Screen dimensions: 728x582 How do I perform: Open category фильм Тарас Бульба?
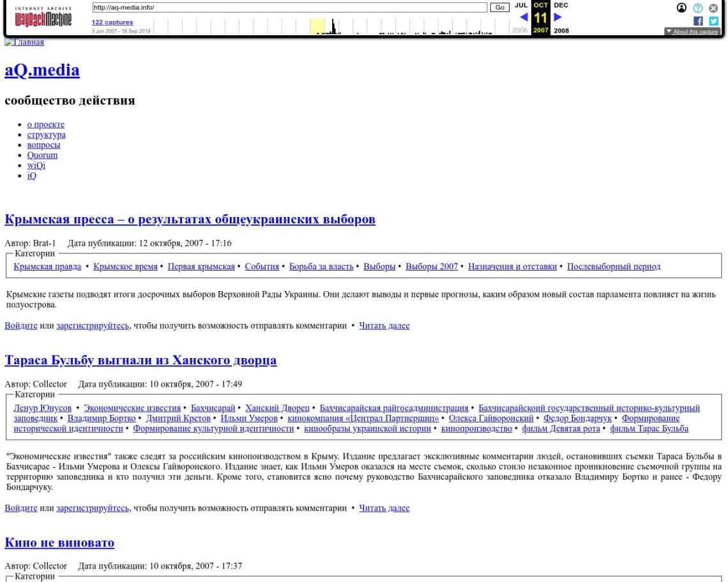(649, 428)
